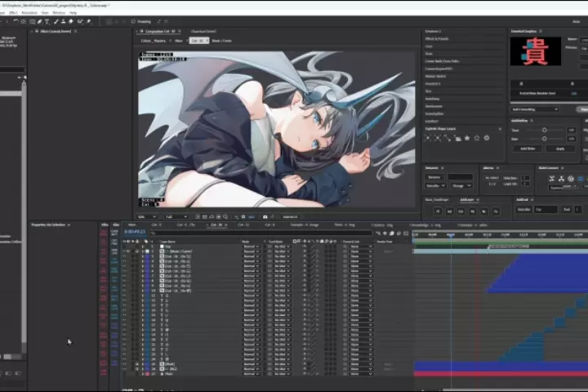Open viewer magnification ratio dropdown
Screen dimensions: 588x392
pos(147,216)
